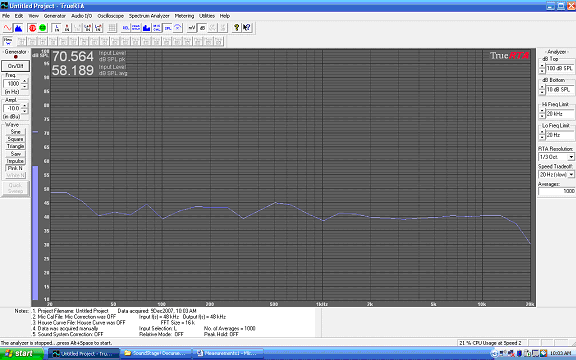The image size is (576, 360).
Task: Toggle the grid display icon
Action: coord(112,28)
